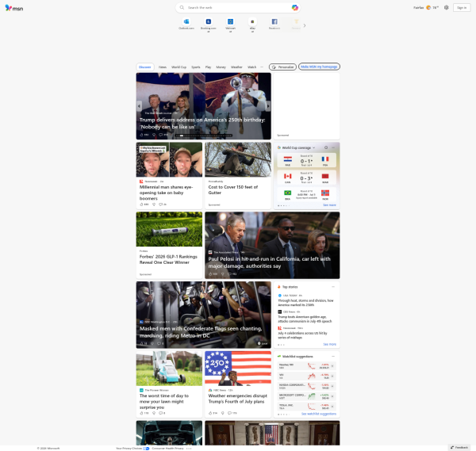This screenshot has width=476, height=451.
Task: Open Forbes 2026 GLP-1 Rankings ad
Action: click(168, 260)
